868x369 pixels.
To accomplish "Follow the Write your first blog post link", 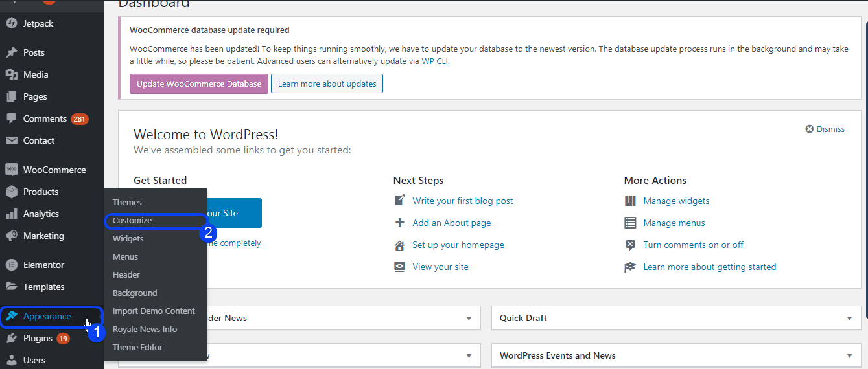I will (463, 201).
